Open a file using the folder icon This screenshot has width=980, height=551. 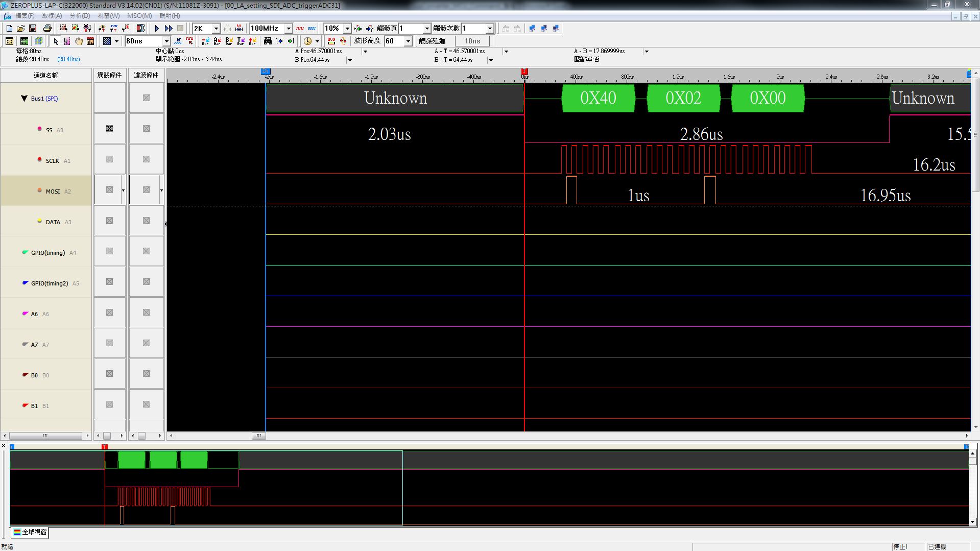pyautogui.click(x=21, y=29)
